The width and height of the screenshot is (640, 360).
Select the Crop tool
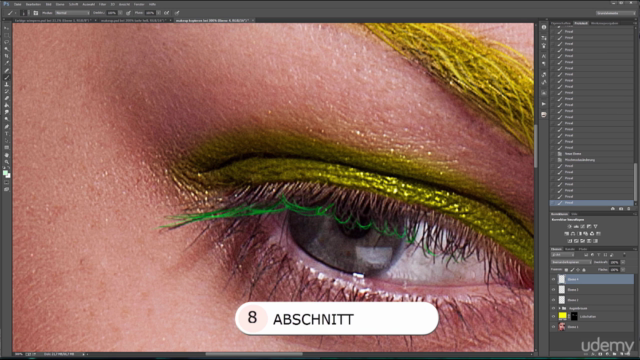7,56
